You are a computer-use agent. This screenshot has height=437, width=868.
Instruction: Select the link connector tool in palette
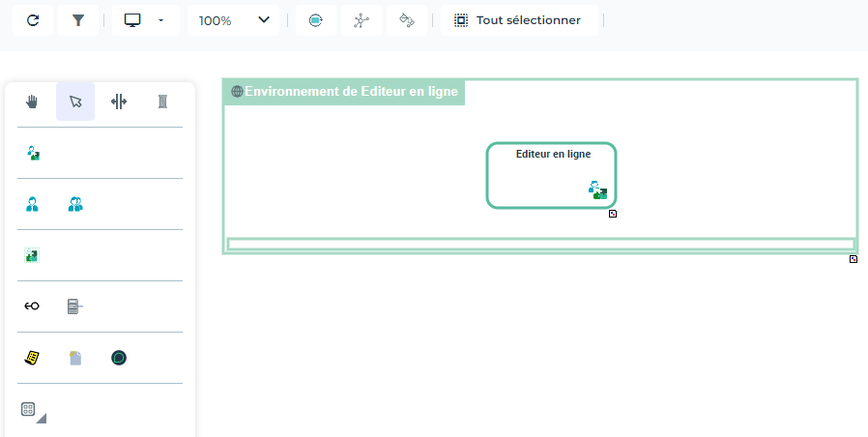pyautogui.click(x=32, y=306)
